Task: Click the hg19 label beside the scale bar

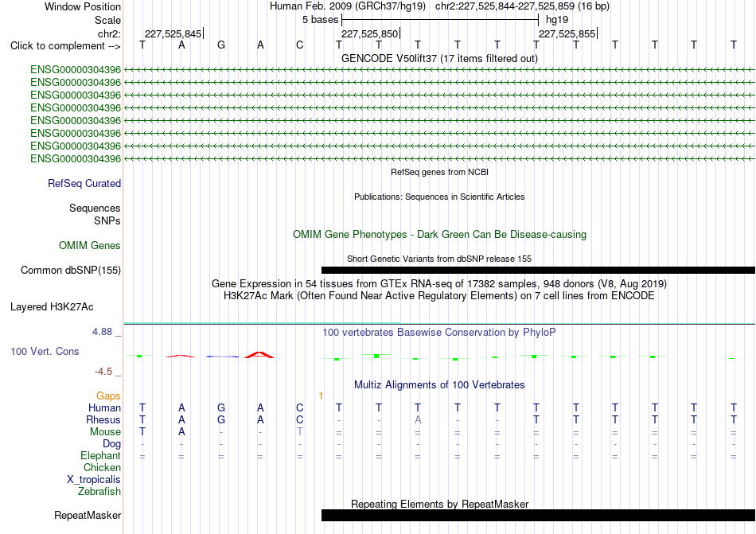Action: point(557,20)
